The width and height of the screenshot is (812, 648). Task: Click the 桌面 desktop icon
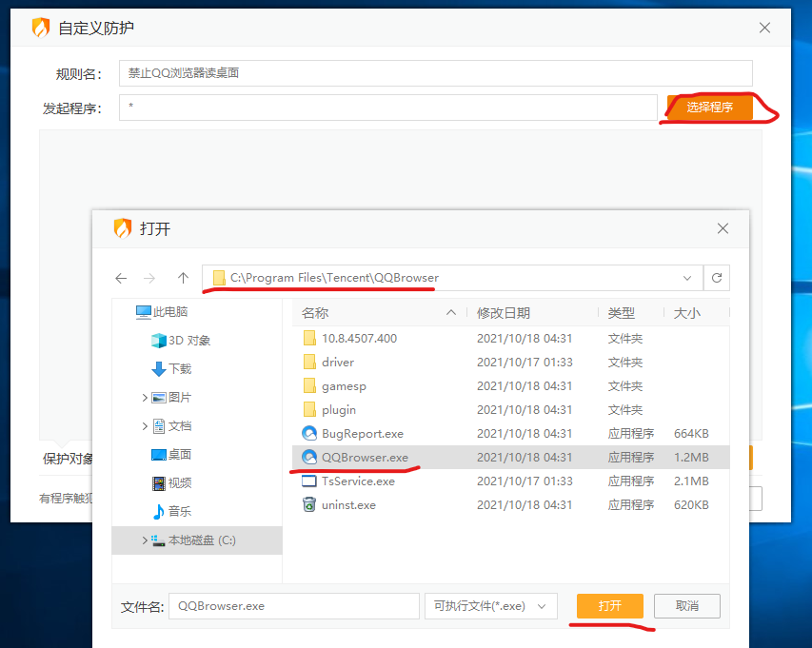pyautogui.click(x=158, y=455)
